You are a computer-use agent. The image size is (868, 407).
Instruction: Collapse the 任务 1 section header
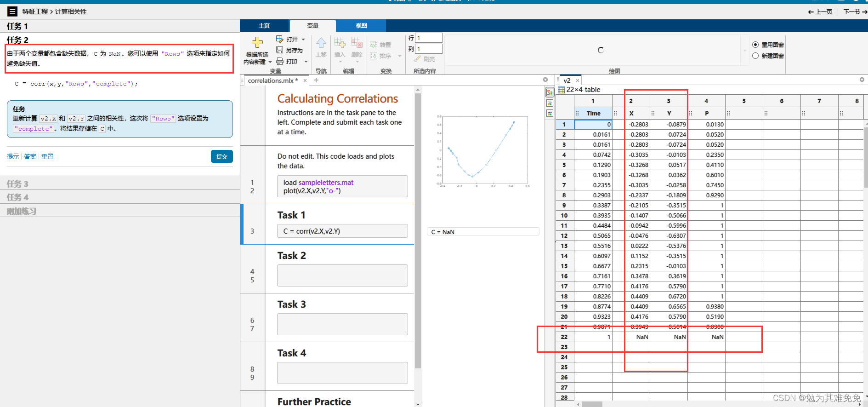[119, 26]
